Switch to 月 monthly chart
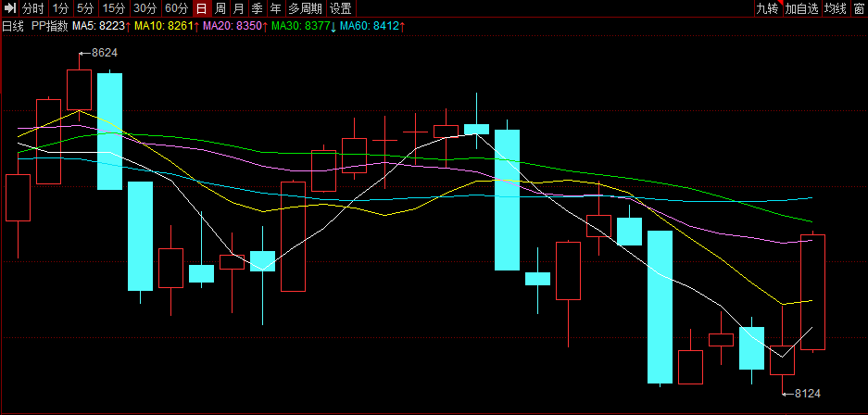 point(239,7)
